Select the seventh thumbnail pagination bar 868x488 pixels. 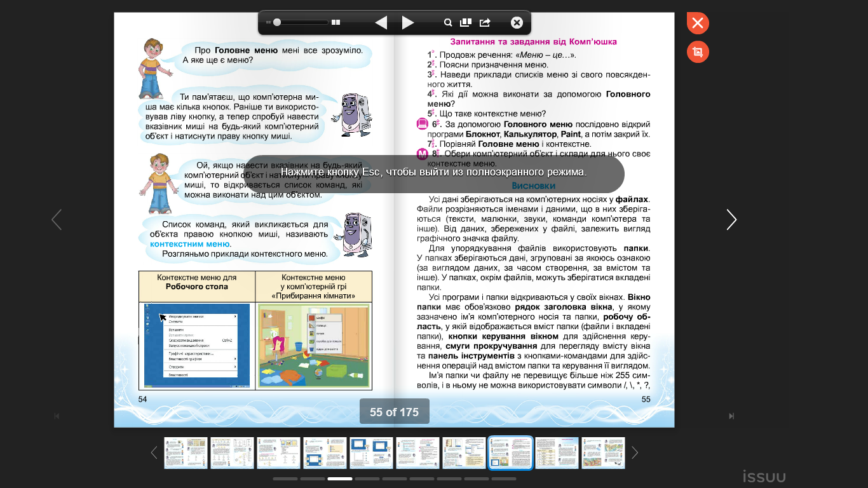point(449,478)
